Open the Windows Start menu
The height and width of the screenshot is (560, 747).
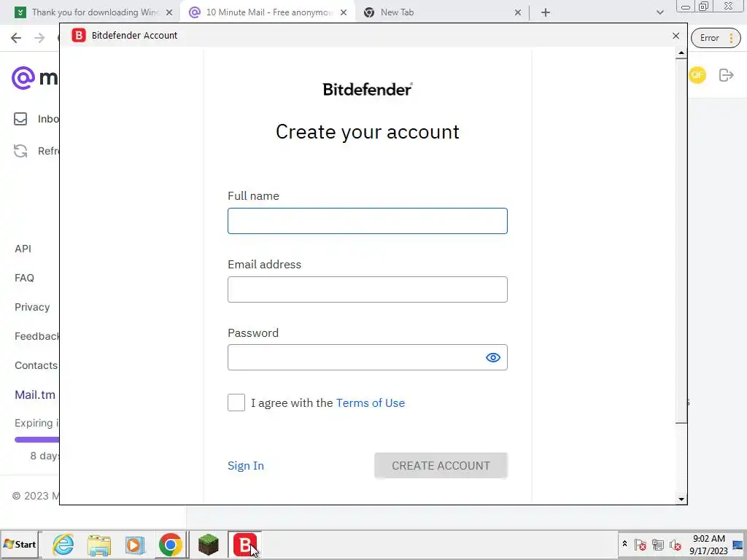pos(20,544)
